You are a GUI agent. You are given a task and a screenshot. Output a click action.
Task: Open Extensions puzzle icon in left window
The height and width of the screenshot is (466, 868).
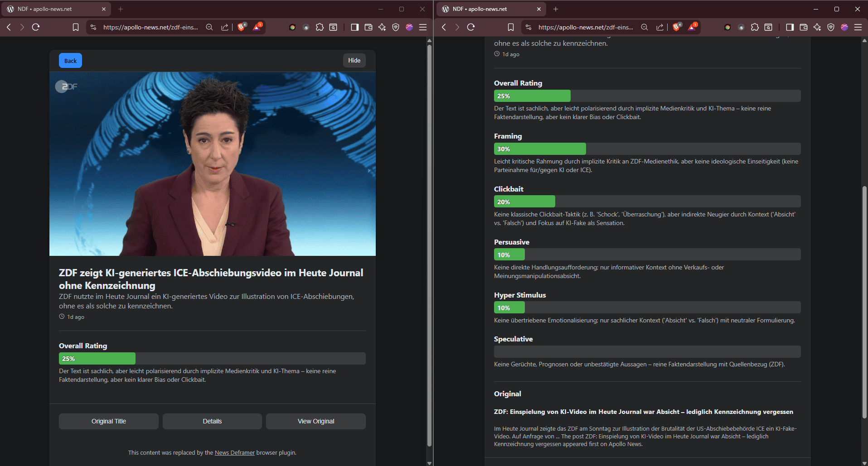(320, 27)
